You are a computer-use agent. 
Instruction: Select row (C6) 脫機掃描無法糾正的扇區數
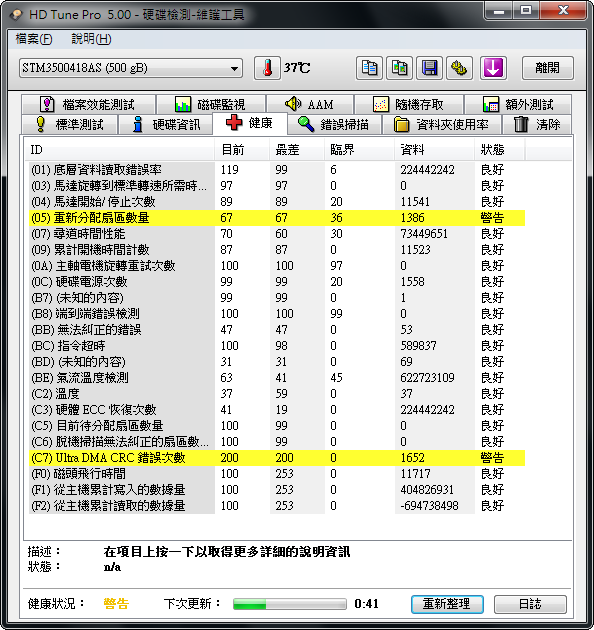pyautogui.click(x=277, y=442)
